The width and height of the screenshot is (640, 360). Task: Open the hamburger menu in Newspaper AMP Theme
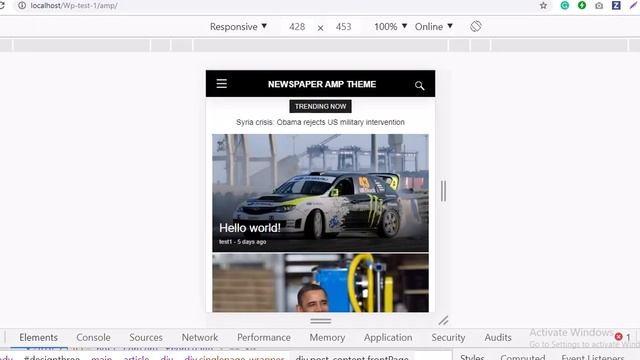(222, 84)
